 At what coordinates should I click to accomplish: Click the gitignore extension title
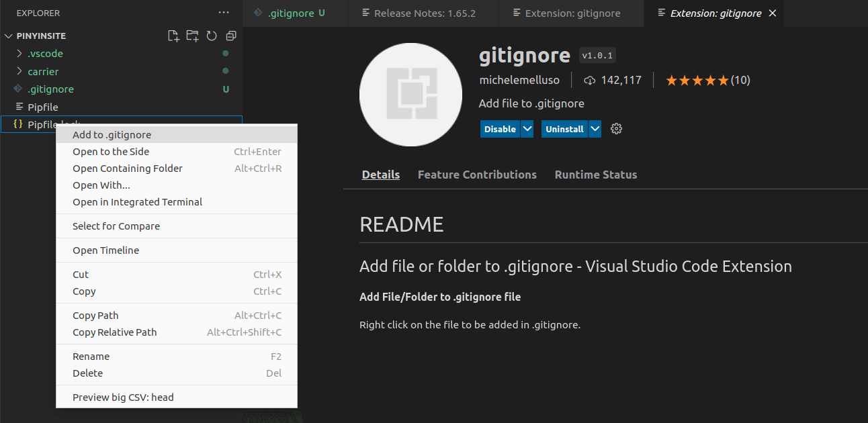pos(525,55)
